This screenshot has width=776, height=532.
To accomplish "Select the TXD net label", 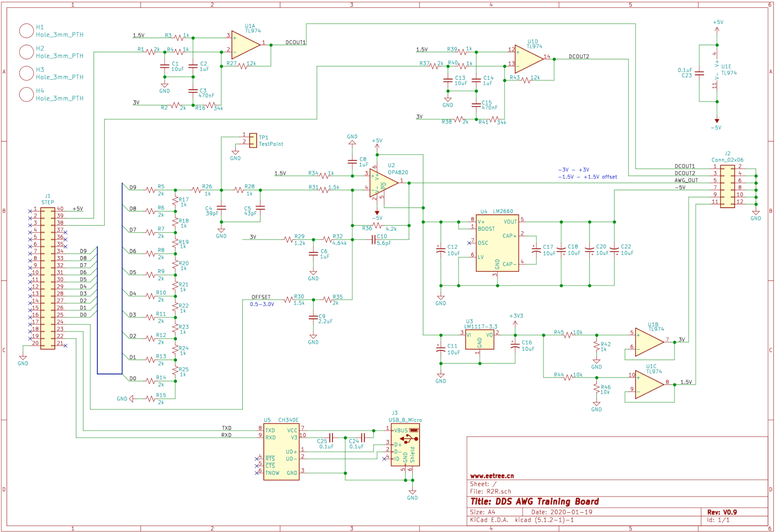I will (x=227, y=428).
